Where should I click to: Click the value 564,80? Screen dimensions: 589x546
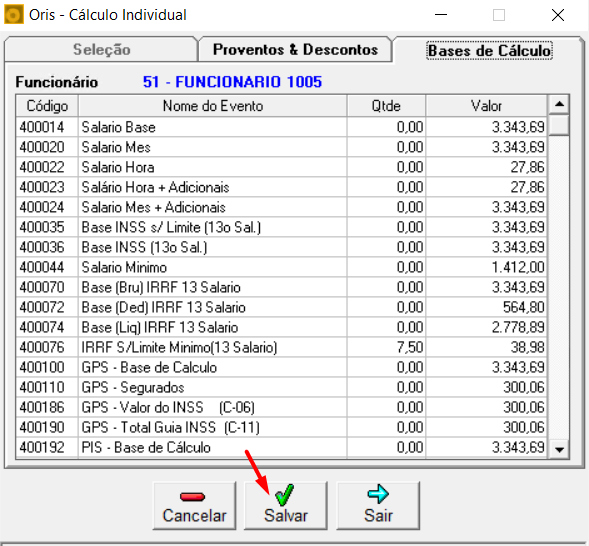(x=524, y=307)
